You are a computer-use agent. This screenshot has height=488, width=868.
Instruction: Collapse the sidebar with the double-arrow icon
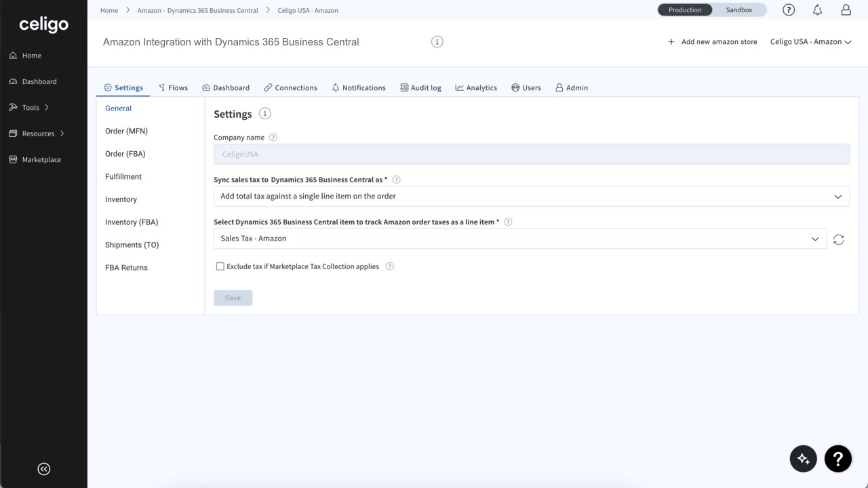[44, 469]
